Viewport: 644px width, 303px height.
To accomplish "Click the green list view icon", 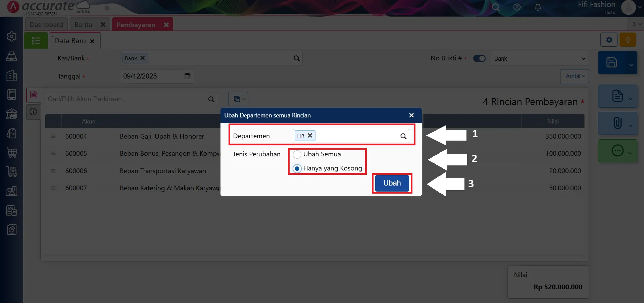I will [36, 41].
